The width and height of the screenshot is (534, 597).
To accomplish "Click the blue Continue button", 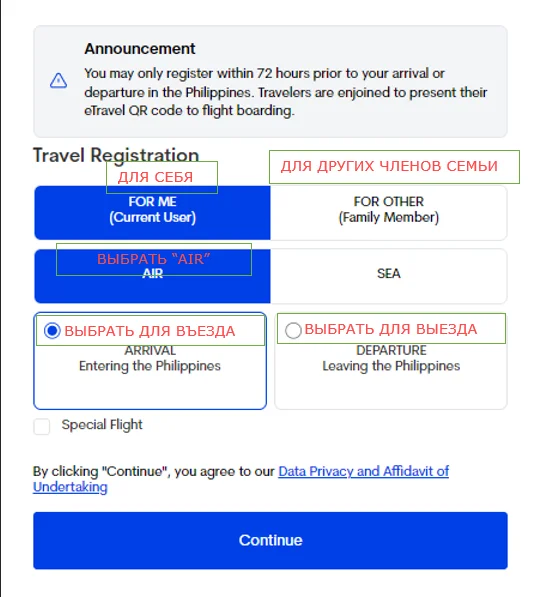I will coord(270,540).
